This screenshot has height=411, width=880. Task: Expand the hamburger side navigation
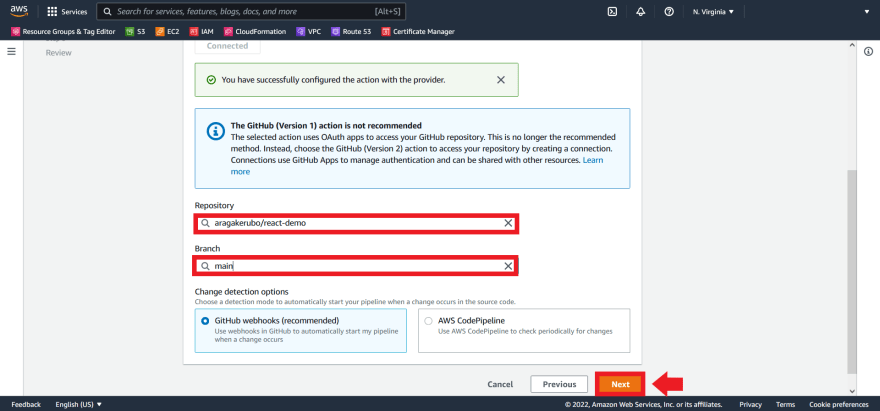pyautogui.click(x=11, y=52)
